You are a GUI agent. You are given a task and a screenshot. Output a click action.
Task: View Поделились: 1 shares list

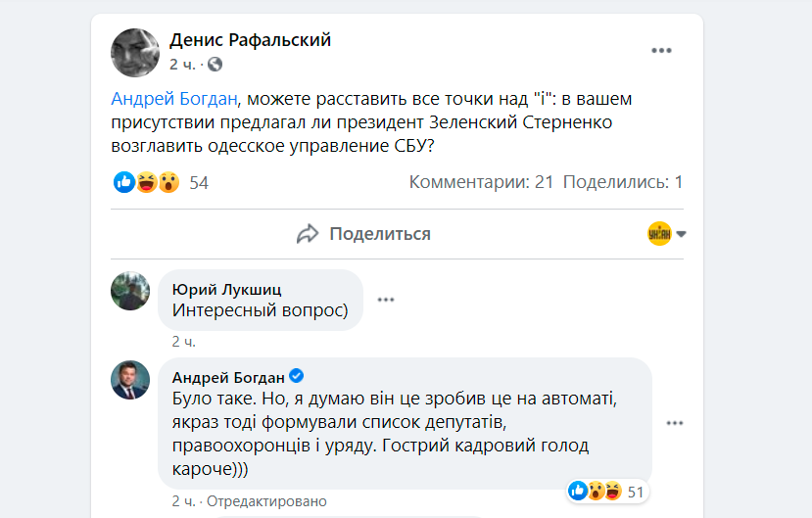(623, 182)
